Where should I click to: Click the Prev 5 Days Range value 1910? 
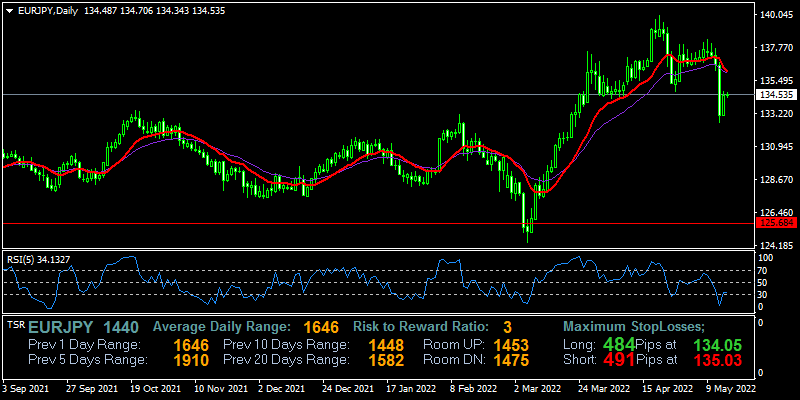point(191,360)
